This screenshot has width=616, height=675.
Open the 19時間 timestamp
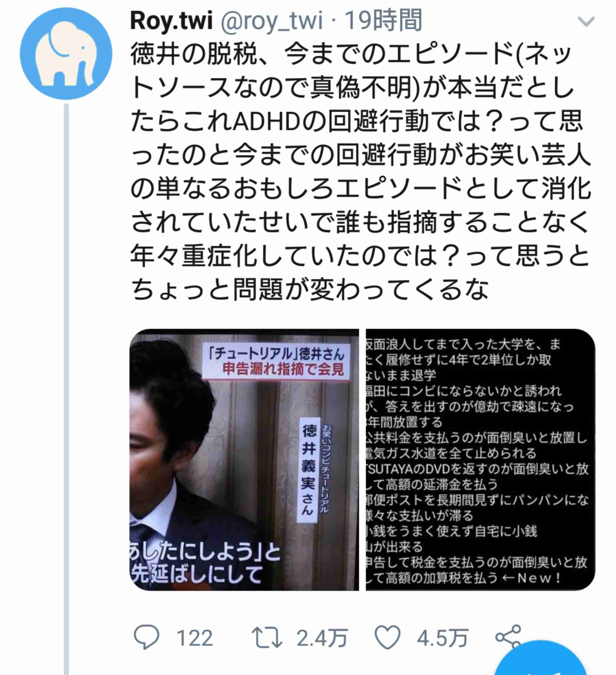pyautogui.click(x=383, y=21)
